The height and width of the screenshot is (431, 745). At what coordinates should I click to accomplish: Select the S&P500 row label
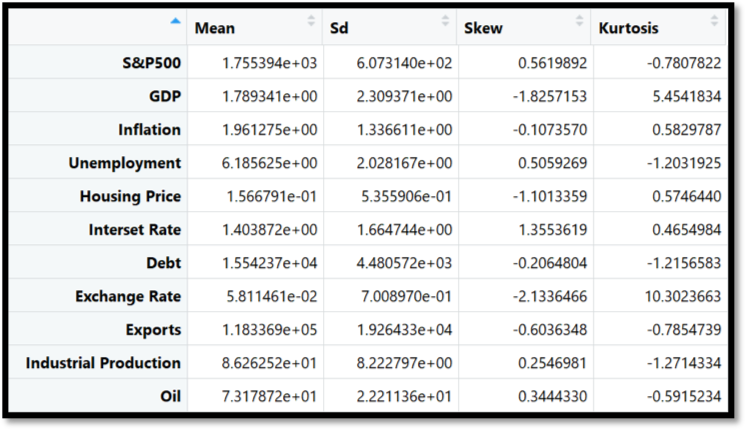click(x=152, y=63)
